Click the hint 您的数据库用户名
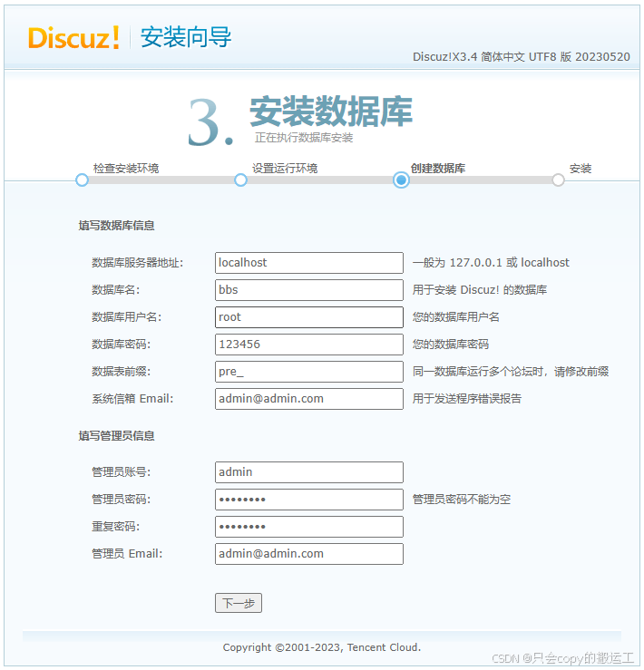The image size is (644, 670). tap(456, 317)
